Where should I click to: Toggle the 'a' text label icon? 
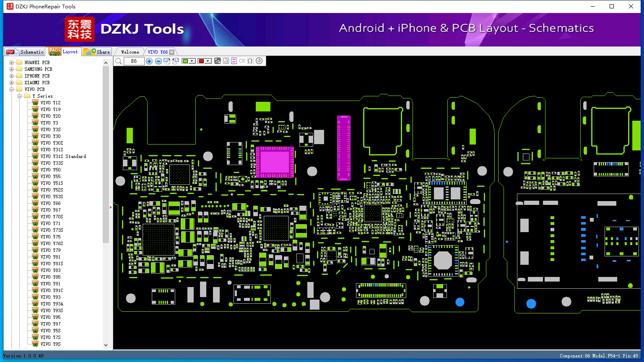[226, 61]
